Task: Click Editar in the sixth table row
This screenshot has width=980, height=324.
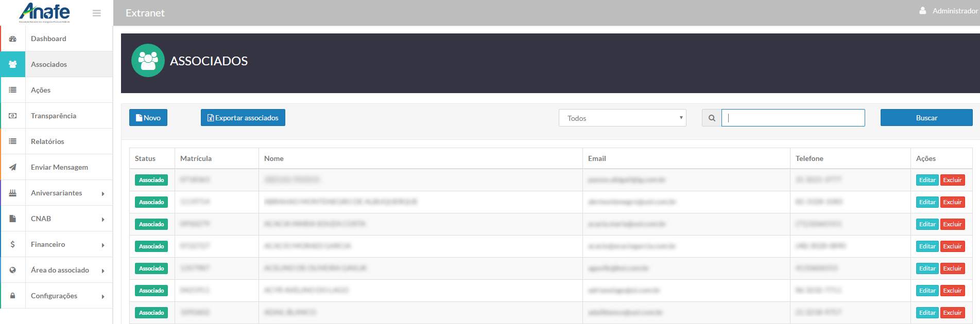Action: (927, 291)
